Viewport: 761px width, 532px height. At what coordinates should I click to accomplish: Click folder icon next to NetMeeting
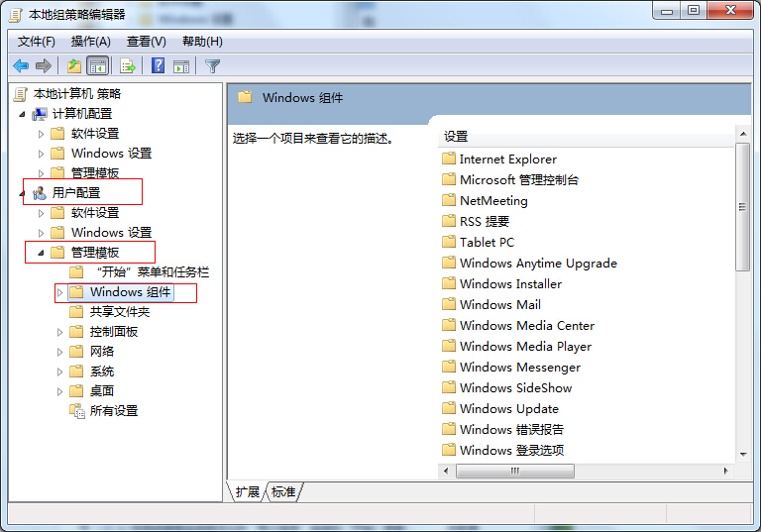449,200
